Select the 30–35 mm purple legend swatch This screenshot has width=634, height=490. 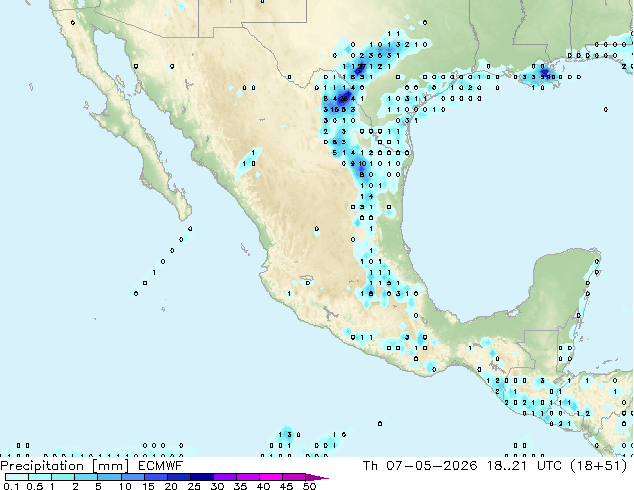224,477
